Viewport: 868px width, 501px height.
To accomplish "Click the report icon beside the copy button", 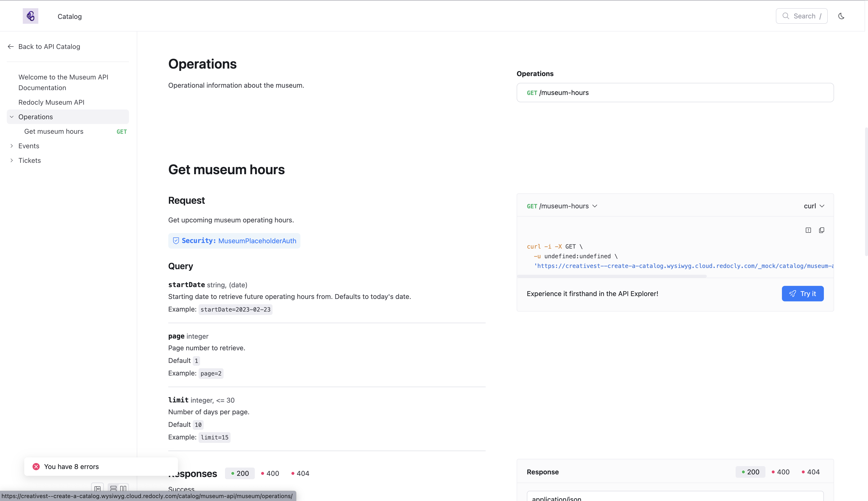I will click(808, 230).
